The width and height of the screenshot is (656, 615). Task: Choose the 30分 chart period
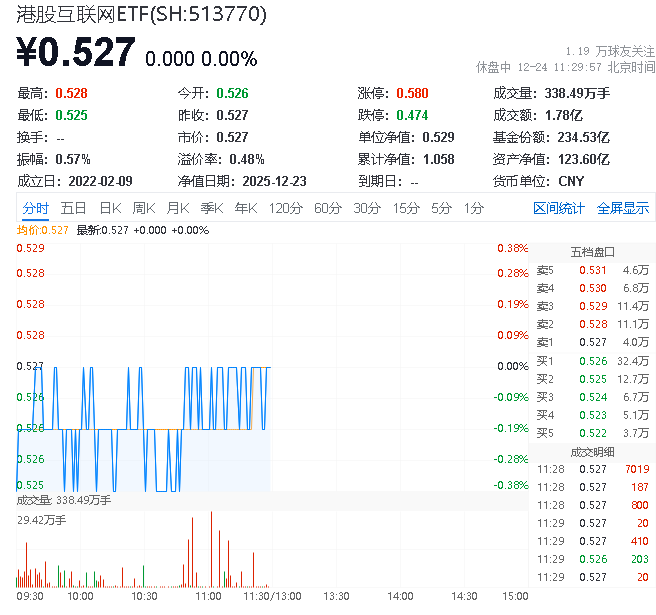coord(367,208)
